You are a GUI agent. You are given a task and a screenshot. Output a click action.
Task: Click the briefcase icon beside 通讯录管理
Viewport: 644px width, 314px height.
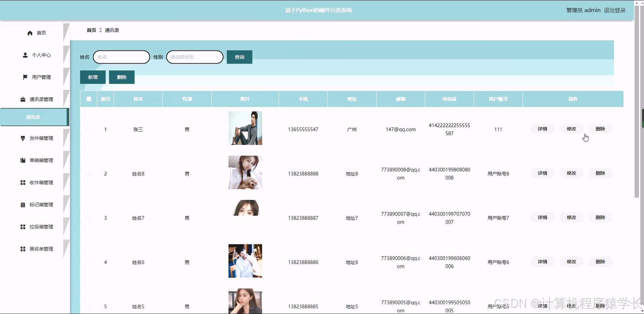tap(23, 100)
